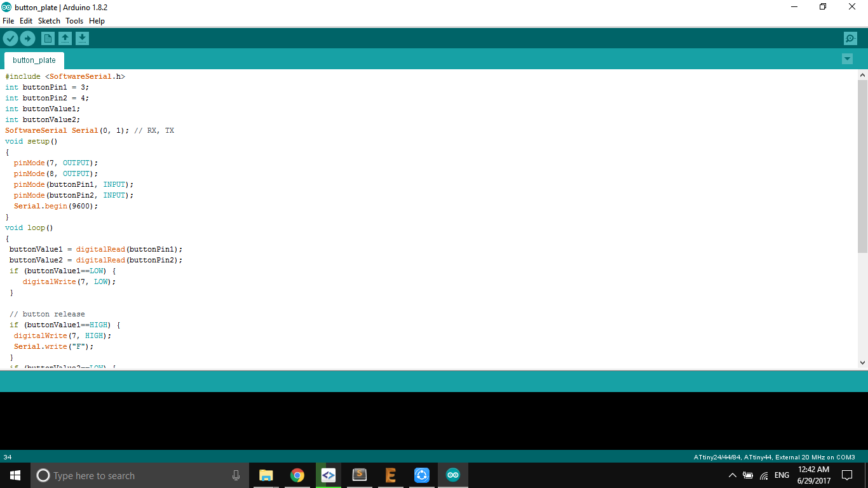Image resolution: width=868 pixels, height=488 pixels.
Task: Click the 'Type here to search' box
Action: coord(140,475)
